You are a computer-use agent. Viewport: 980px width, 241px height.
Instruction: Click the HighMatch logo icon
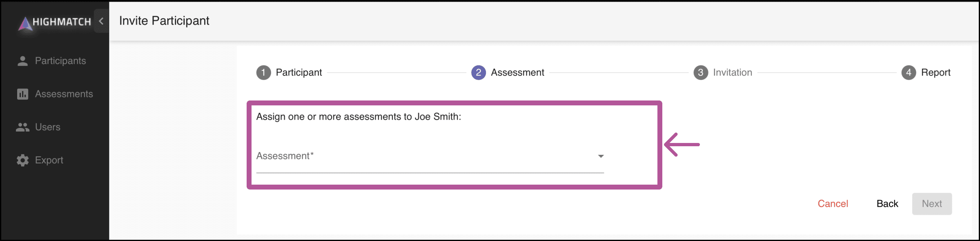point(25,23)
